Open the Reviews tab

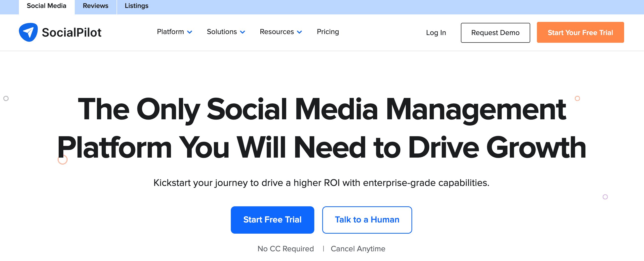pyautogui.click(x=95, y=6)
